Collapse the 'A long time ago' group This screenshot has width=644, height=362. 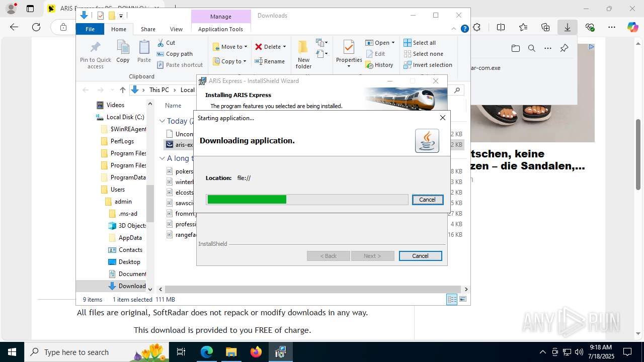coord(162,158)
